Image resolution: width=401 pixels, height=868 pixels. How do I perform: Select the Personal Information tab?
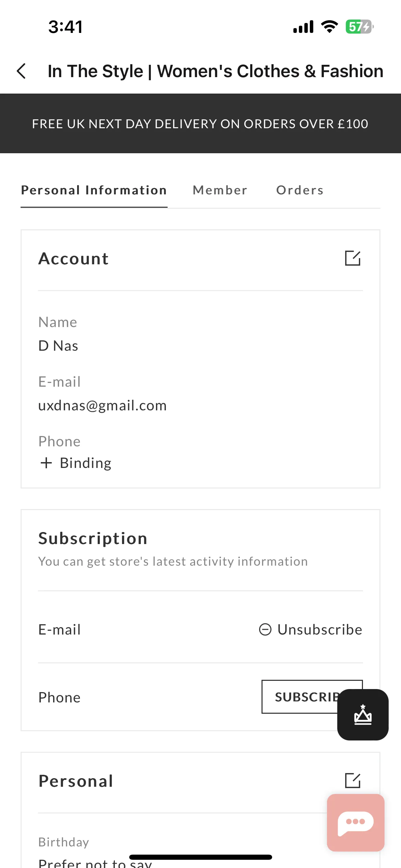tap(94, 190)
